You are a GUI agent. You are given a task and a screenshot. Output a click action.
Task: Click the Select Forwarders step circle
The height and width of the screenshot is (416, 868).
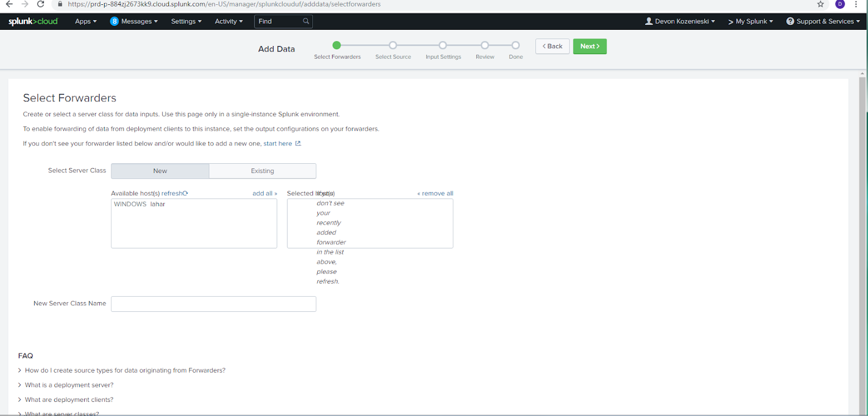337,46
